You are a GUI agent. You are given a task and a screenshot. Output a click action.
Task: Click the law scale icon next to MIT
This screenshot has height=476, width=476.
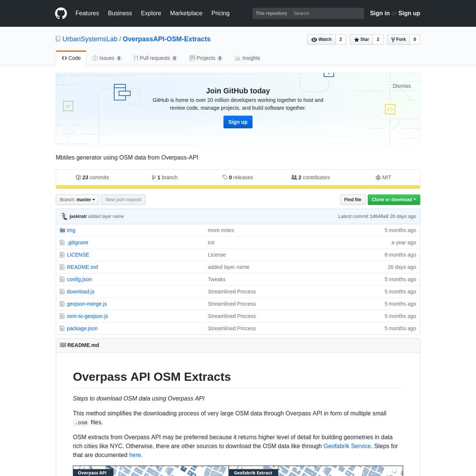[378, 177]
